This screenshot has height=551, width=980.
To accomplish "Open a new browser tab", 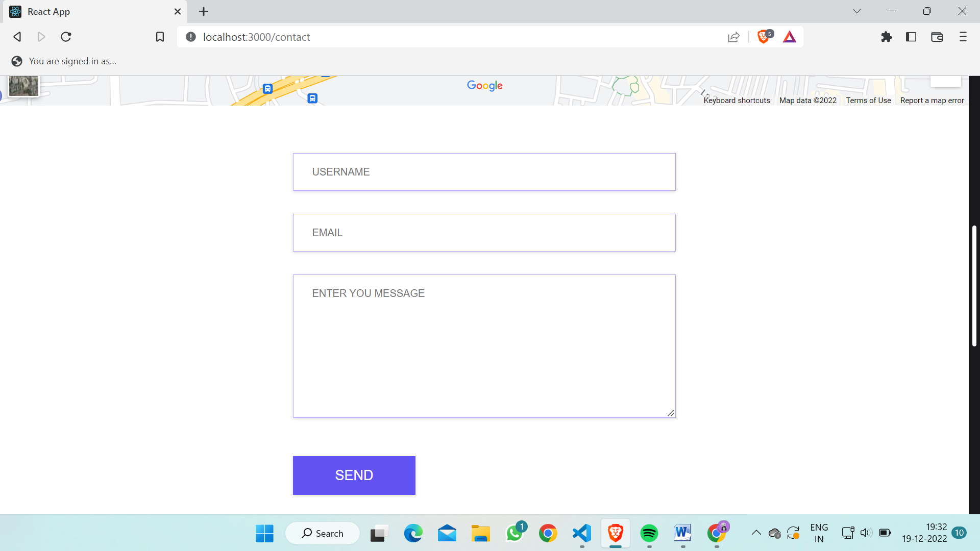I will [x=203, y=11].
